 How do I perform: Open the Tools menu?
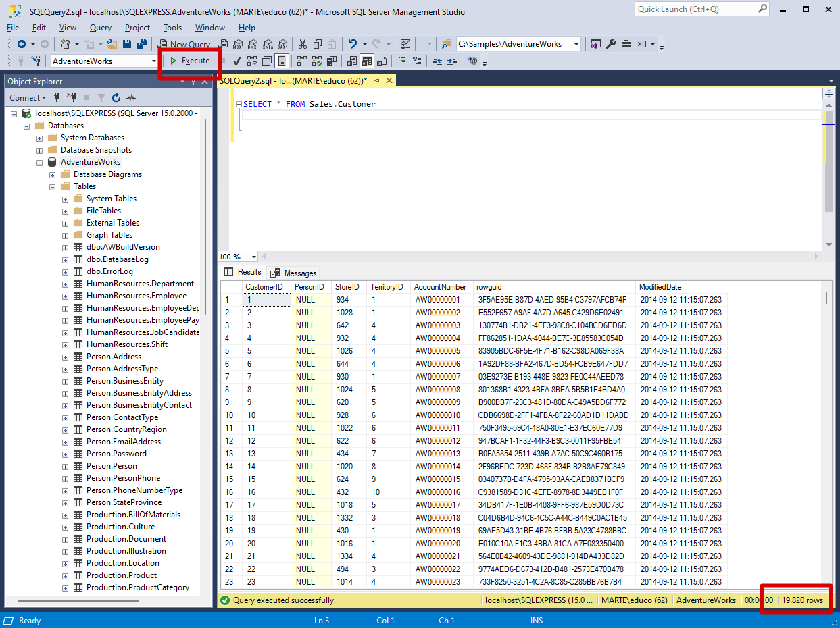pos(172,28)
